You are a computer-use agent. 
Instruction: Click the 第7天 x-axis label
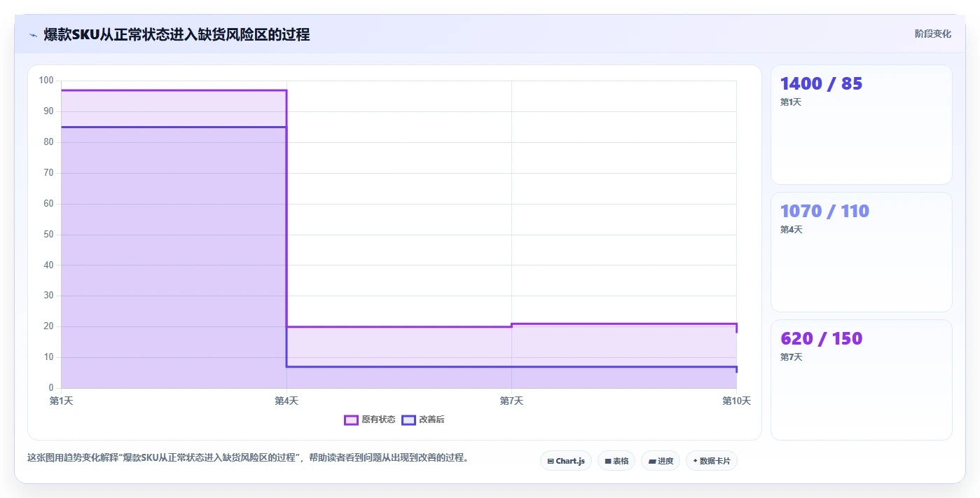tap(511, 401)
